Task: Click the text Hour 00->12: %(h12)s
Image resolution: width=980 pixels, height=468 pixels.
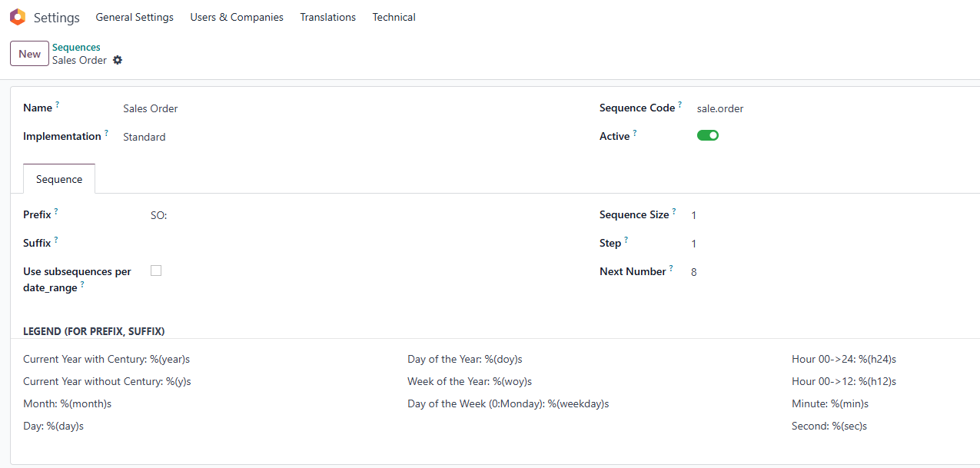Action: click(844, 381)
